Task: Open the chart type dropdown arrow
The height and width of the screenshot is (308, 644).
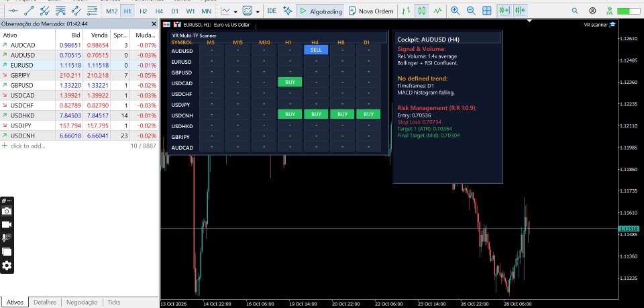Action: [235, 11]
